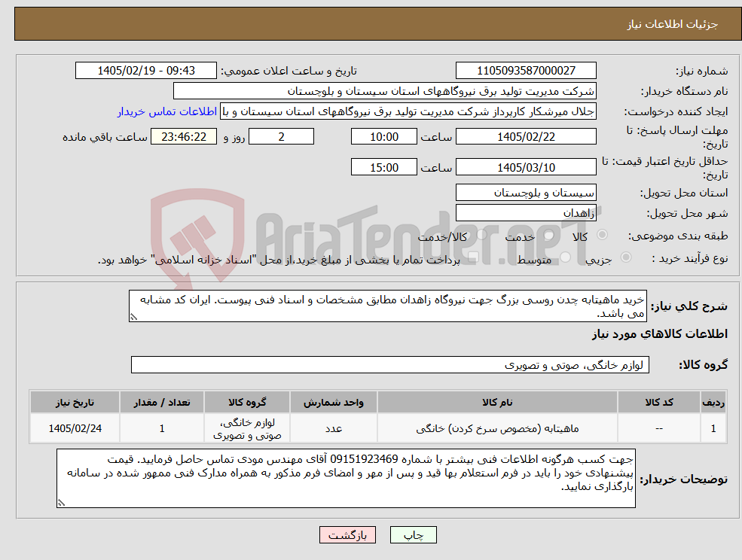Click the بازگشت (back) button
This screenshot has width=742, height=560.
click(347, 535)
